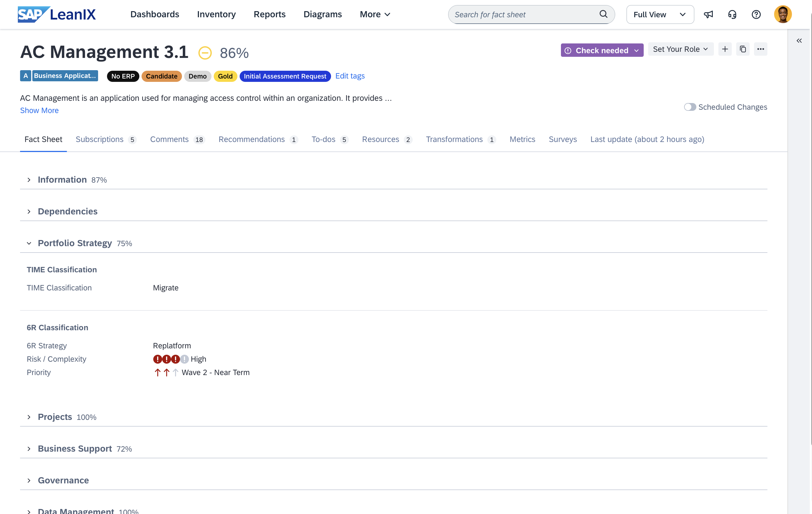This screenshot has width=812, height=514.
Task: Open the Check needed dropdown
Action: pos(602,50)
